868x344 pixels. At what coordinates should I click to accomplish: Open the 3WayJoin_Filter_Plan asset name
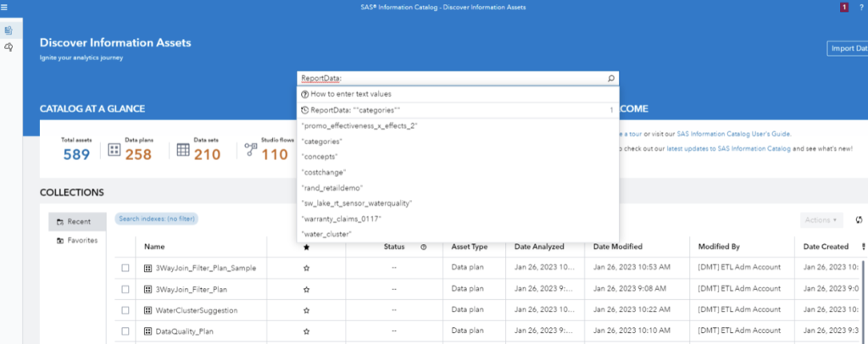pos(192,289)
